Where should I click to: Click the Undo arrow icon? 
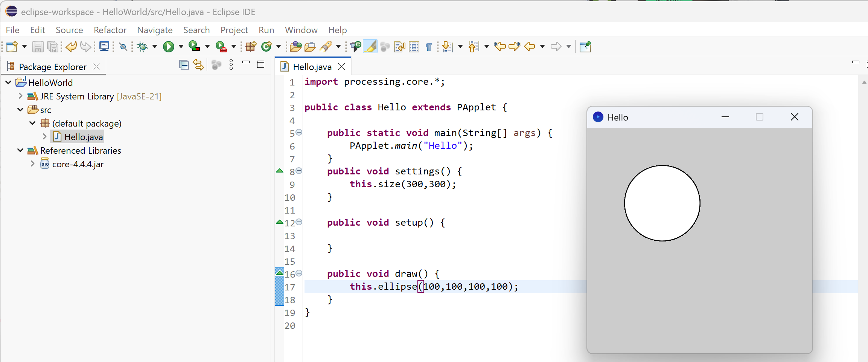(x=71, y=46)
